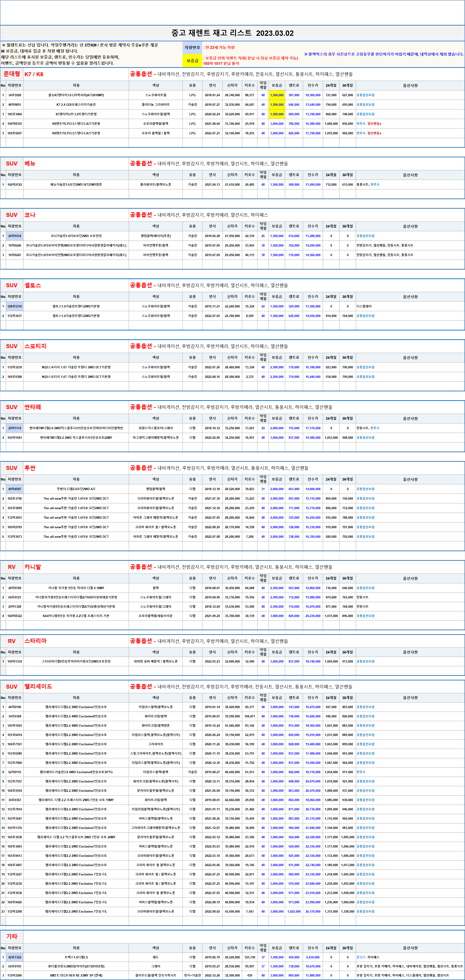This screenshot has height=980, width=465.
Task: Click the title '중고 재렌트 재고 리스트 2023.03.02'
Action: click(x=232, y=33)
